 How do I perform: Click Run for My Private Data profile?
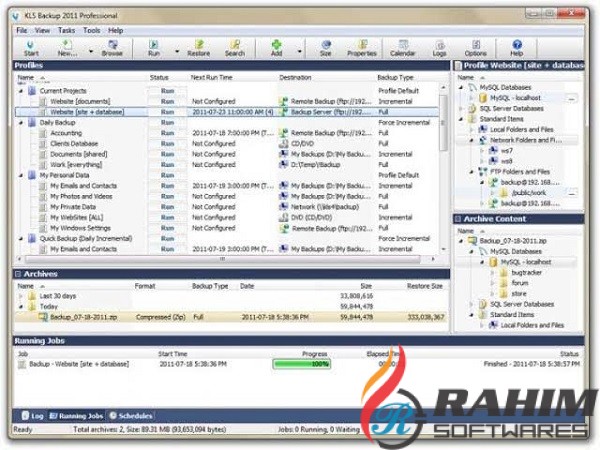tap(168, 207)
